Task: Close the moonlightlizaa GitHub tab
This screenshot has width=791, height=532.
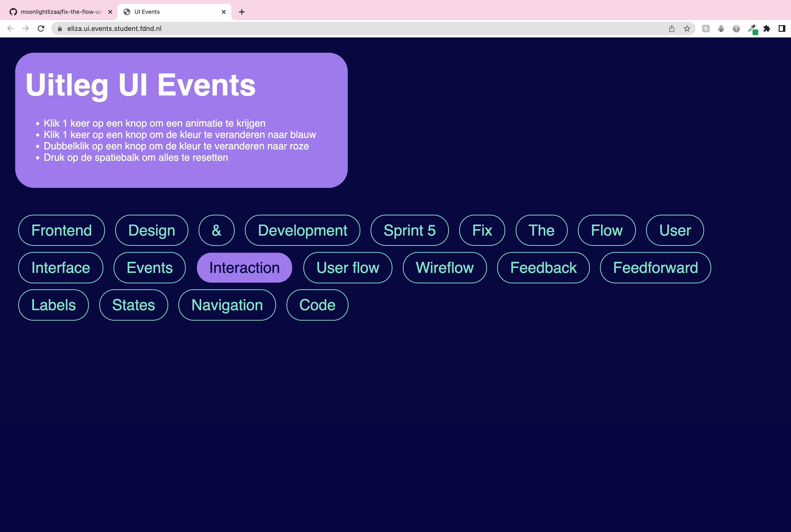Action: click(x=110, y=12)
